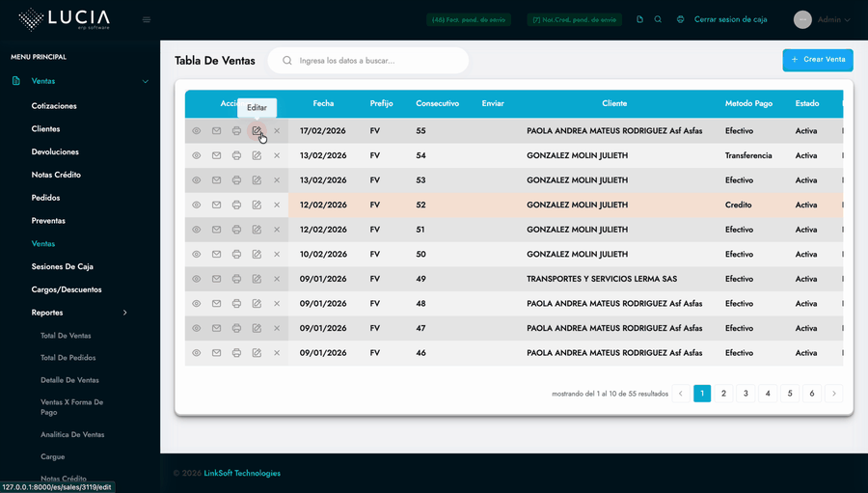
Task: Expand the Reportes submenu arrow
Action: click(x=125, y=313)
